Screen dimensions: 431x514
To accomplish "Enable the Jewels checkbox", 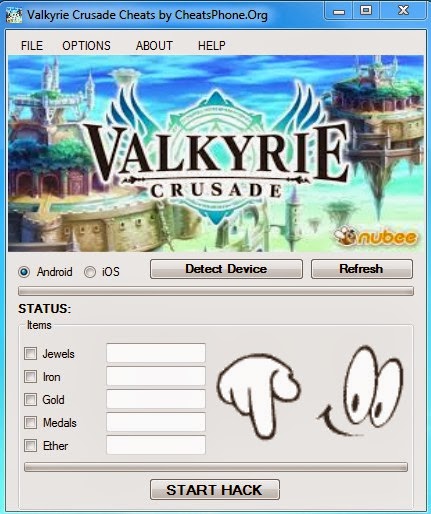I will [30, 354].
